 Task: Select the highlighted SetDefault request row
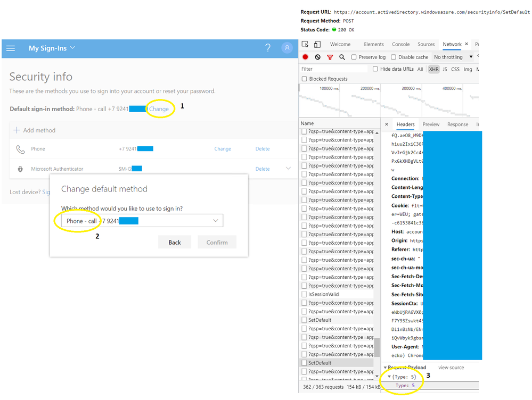tap(337, 363)
